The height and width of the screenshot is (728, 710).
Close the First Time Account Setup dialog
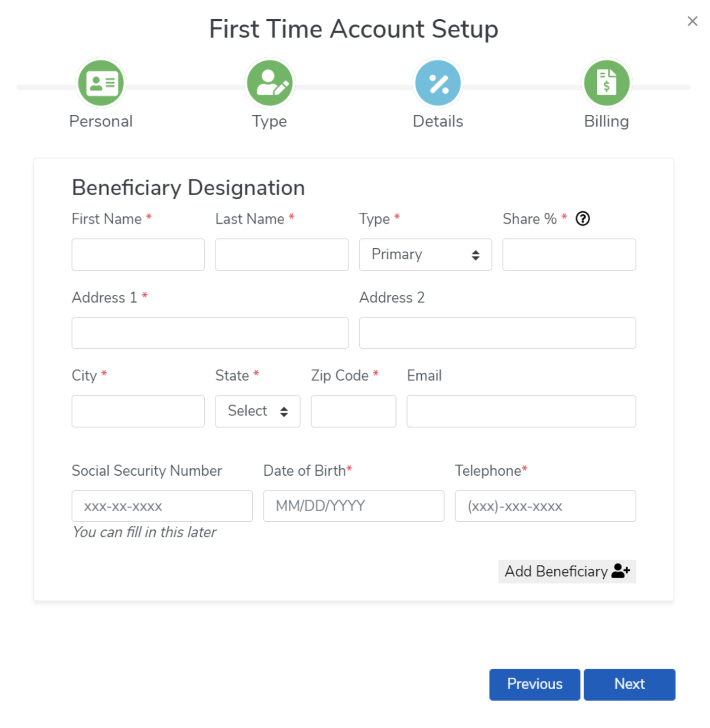click(x=693, y=21)
